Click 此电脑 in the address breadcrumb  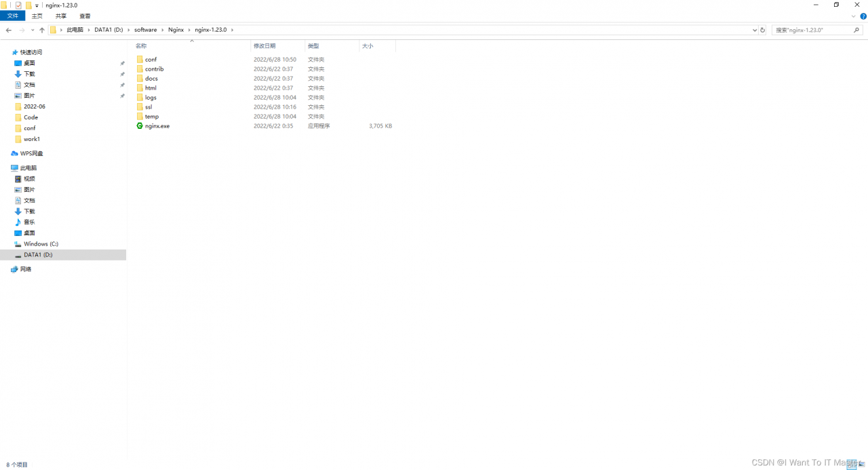tap(75, 30)
